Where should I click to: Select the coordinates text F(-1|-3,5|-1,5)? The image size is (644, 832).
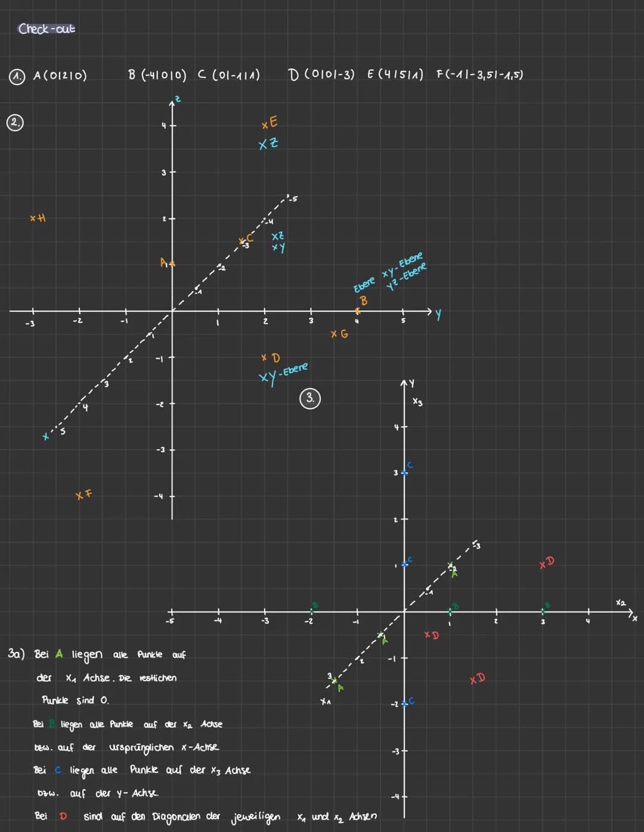(479, 75)
